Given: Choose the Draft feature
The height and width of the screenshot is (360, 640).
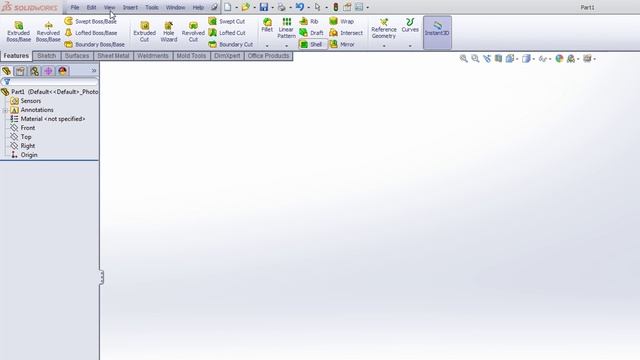Looking at the screenshot, I should pos(311,33).
